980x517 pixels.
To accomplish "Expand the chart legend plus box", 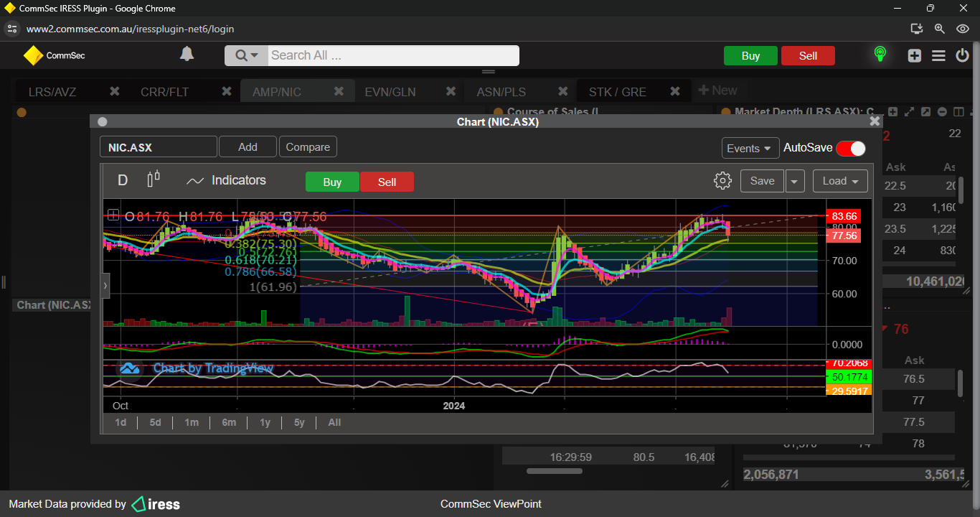I will tap(113, 214).
